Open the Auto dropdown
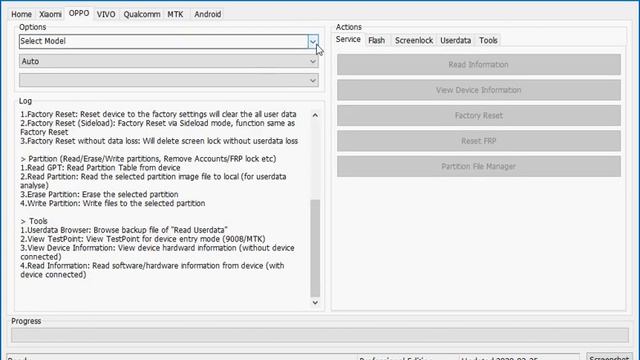The height and width of the screenshot is (360, 640). point(169,61)
